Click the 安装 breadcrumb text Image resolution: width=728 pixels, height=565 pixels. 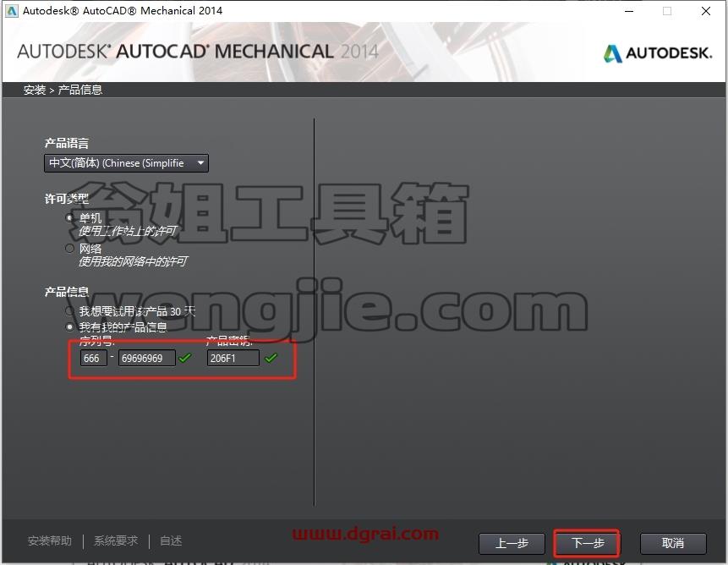(x=35, y=90)
